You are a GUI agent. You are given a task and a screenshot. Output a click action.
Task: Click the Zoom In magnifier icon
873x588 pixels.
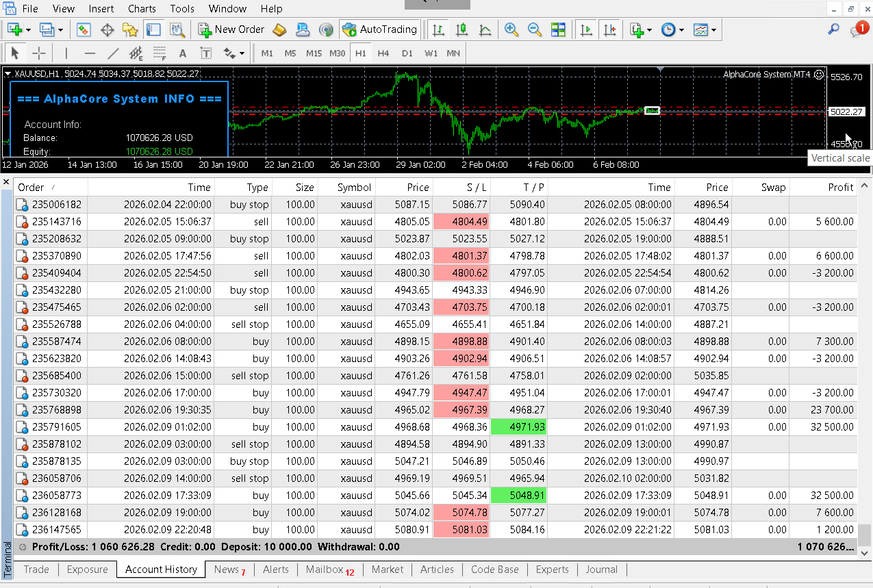[511, 29]
